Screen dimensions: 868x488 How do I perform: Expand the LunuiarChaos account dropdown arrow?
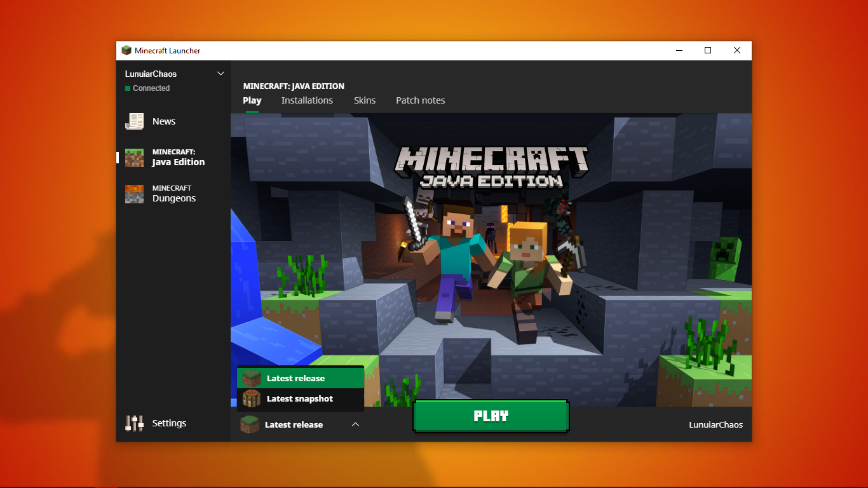220,74
